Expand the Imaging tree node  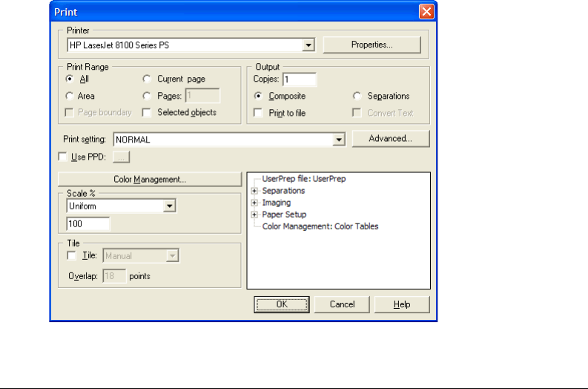pyautogui.click(x=254, y=203)
